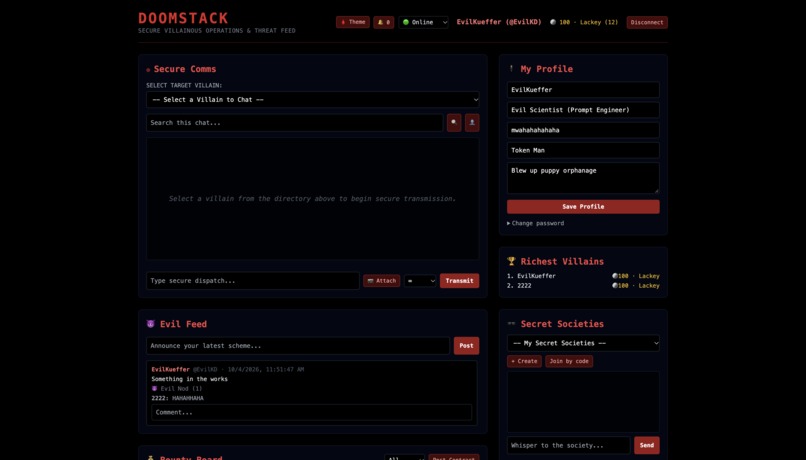Click the EvilKueffer author name on the post
806x460 pixels.
(170, 369)
